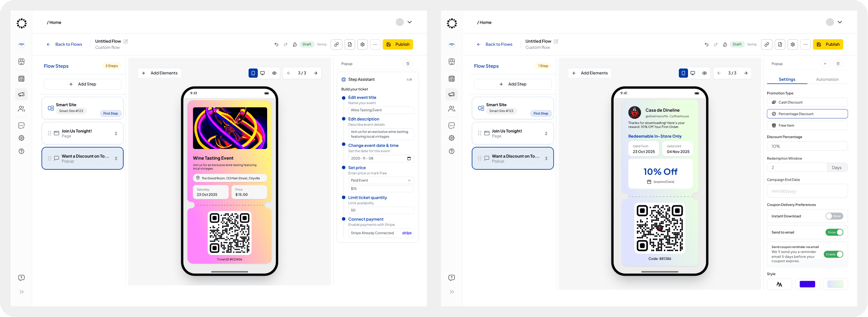Toggle Instant Download switch in right window

(834, 216)
